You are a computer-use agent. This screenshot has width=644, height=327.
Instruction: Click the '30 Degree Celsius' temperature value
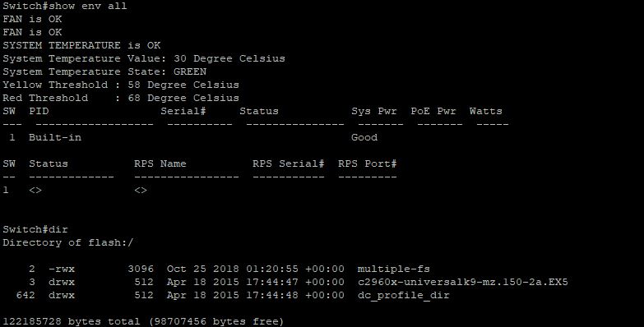tap(229, 58)
